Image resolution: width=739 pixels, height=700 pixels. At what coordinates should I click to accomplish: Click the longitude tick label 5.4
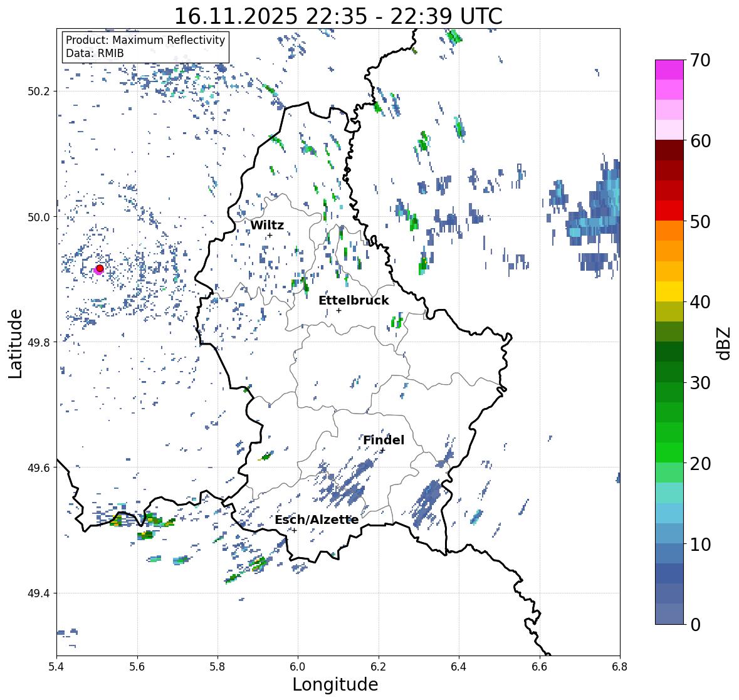pyautogui.click(x=56, y=667)
